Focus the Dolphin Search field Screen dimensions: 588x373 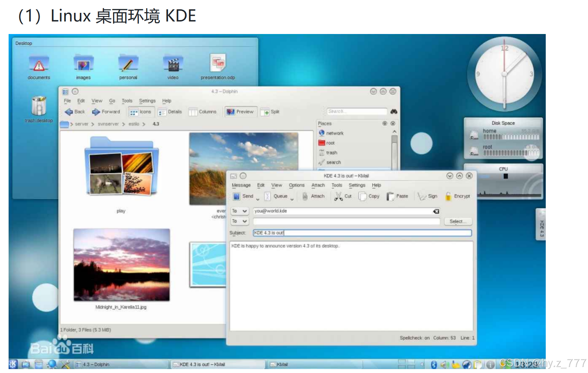tap(357, 112)
